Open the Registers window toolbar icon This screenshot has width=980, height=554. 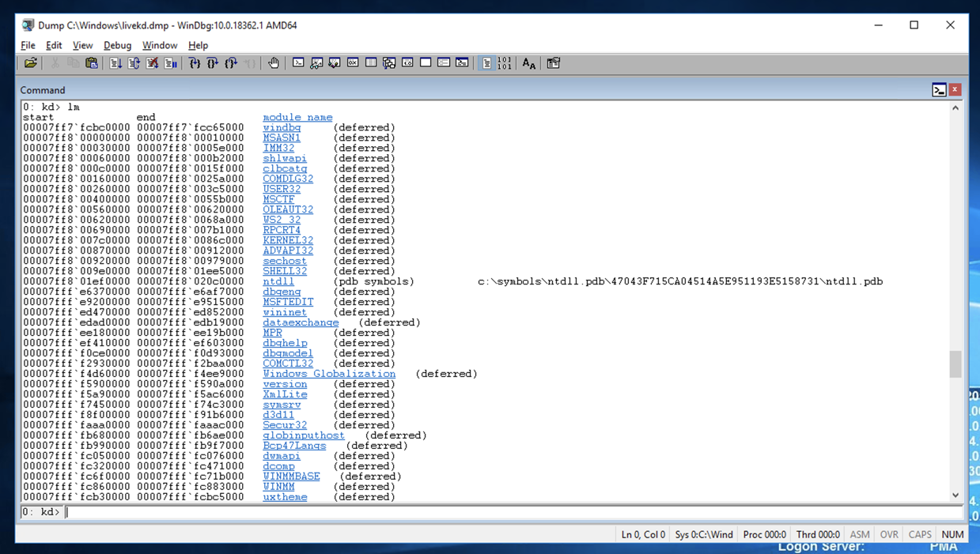353,63
